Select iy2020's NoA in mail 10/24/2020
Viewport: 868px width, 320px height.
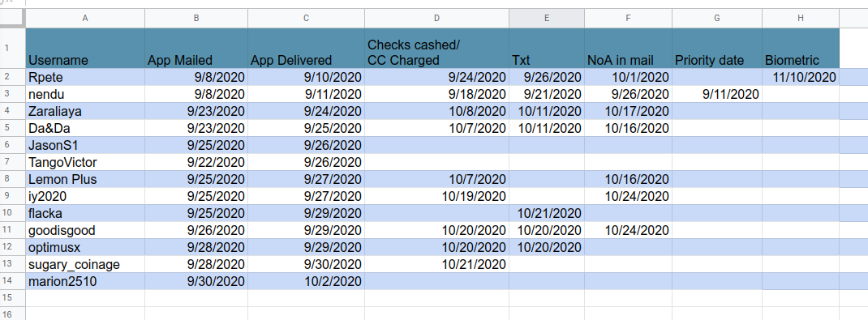[629, 196]
